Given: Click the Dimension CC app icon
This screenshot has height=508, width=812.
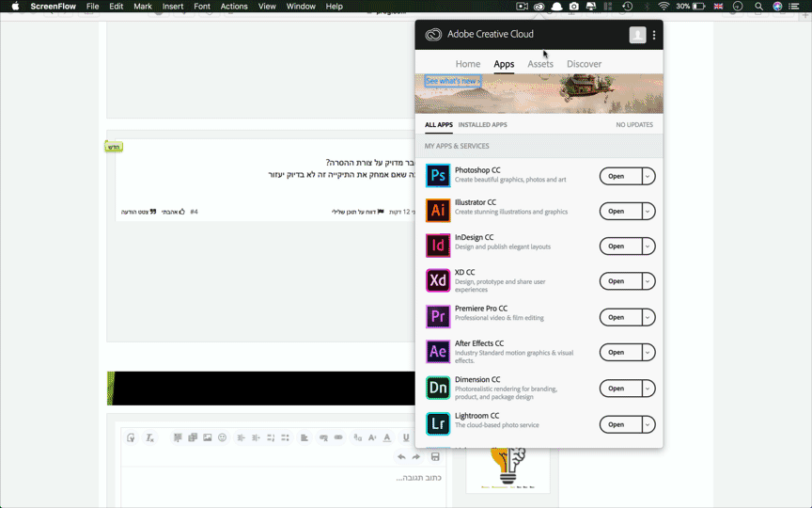Looking at the screenshot, I should [x=438, y=388].
